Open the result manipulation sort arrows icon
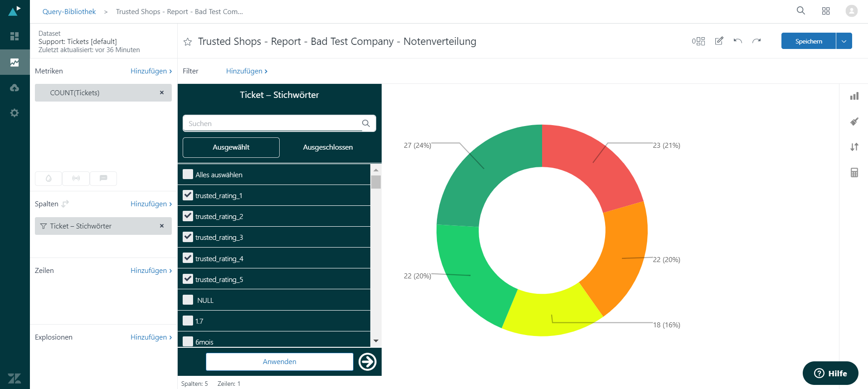This screenshot has height=389, width=868. click(x=854, y=147)
